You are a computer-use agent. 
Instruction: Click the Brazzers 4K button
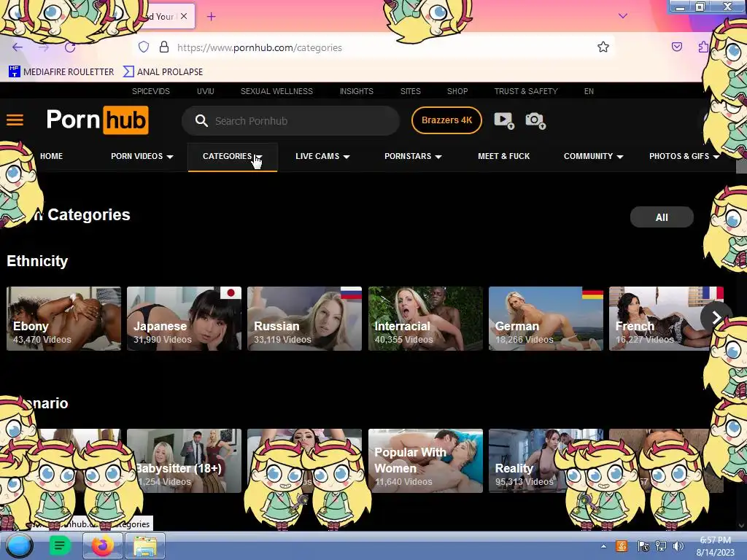pos(446,120)
